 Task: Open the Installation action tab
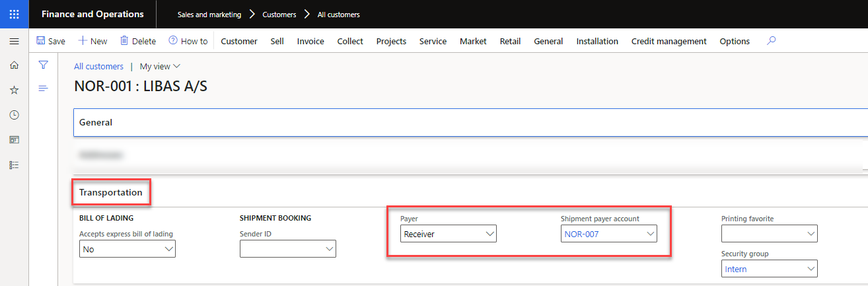597,41
